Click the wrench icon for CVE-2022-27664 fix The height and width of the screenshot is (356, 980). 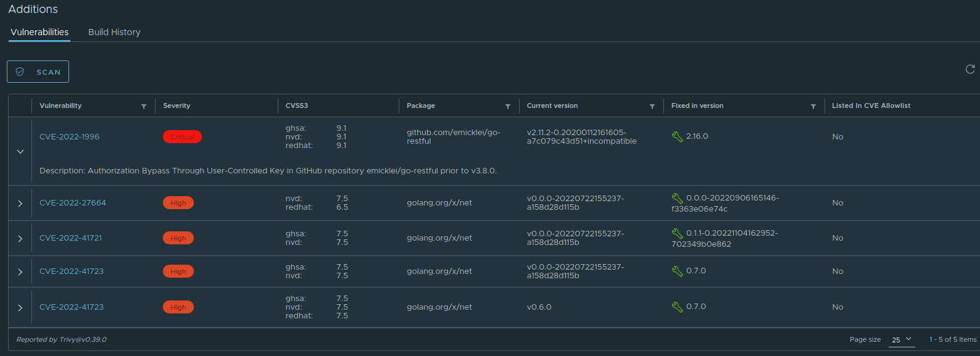(x=677, y=198)
